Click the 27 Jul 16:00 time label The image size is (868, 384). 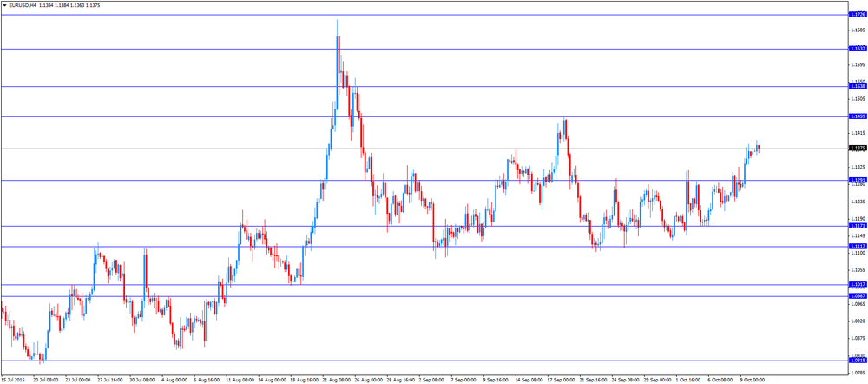tap(110, 381)
